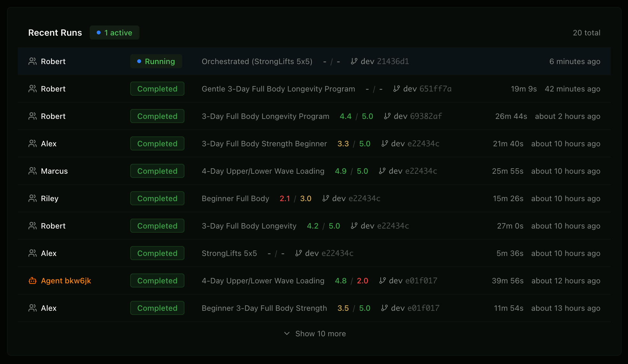Click the red 2.1 score value

coord(285,198)
